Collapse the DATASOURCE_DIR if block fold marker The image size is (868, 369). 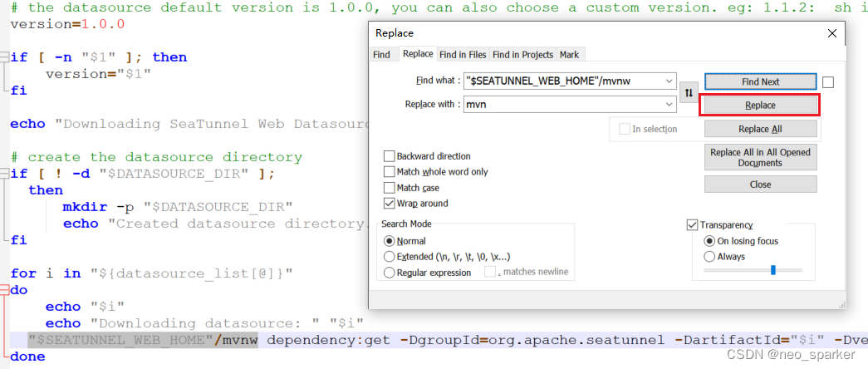tap(4, 174)
